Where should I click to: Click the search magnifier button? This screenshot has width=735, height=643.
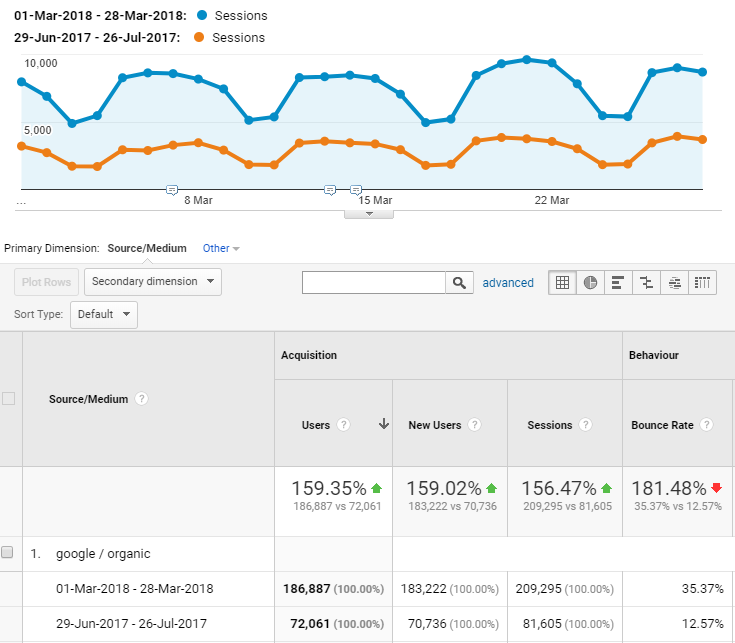point(459,283)
